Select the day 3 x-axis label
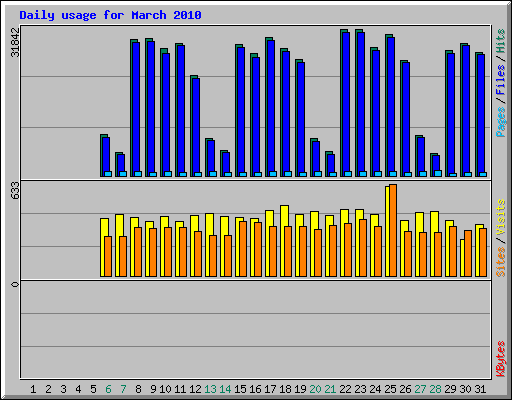This screenshot has height=400, width=512. (63, 389)
